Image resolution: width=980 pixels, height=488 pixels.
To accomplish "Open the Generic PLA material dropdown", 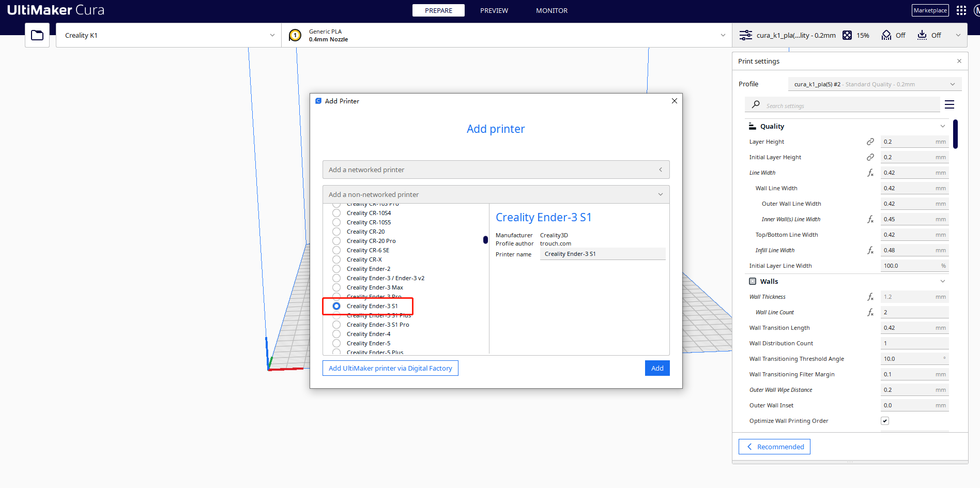I will coord(507,35).
